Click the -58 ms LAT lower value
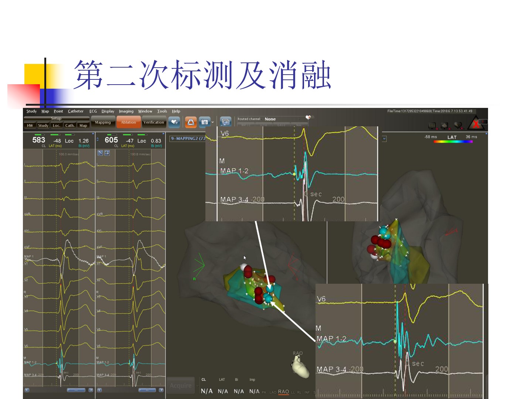 (x=431, y=137)
